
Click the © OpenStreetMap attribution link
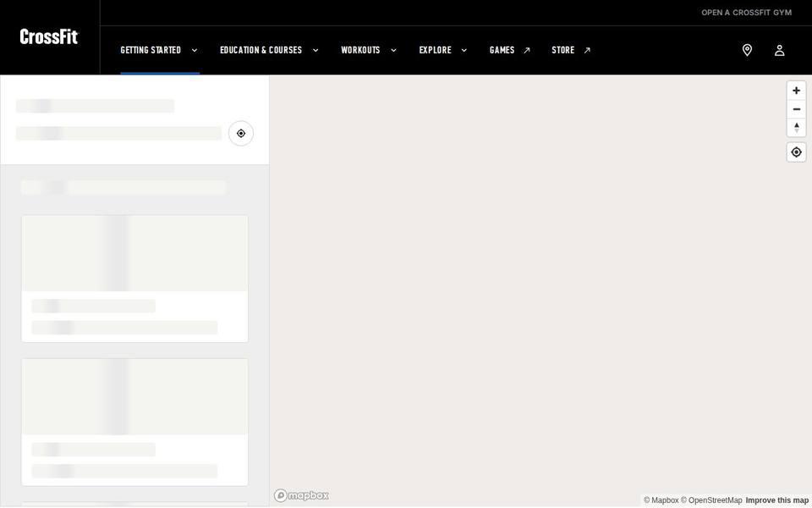pyautogui.click(x=711, y=500)
